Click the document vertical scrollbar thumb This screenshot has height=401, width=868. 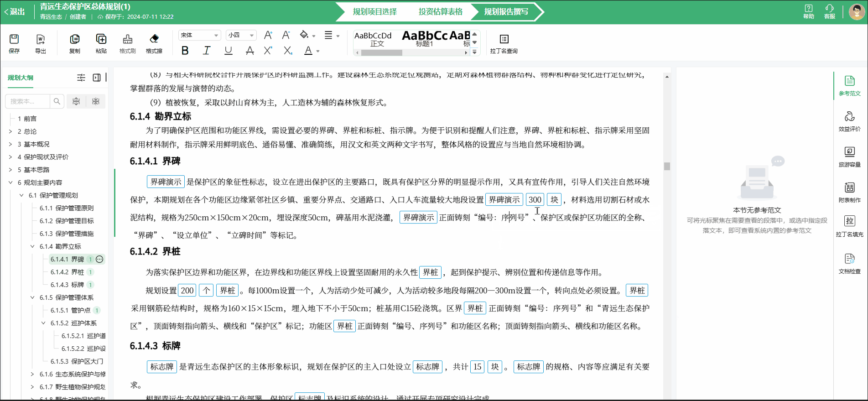point(667,166)
